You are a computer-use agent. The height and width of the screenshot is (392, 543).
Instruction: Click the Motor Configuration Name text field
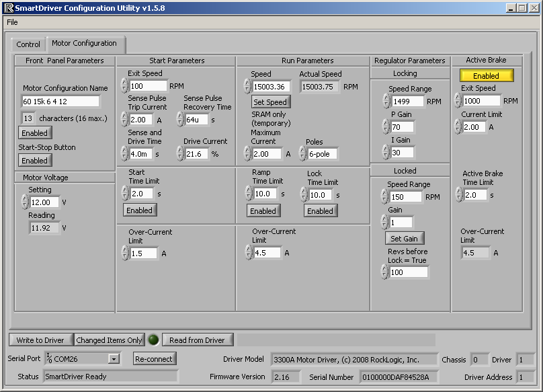[60, 102]
